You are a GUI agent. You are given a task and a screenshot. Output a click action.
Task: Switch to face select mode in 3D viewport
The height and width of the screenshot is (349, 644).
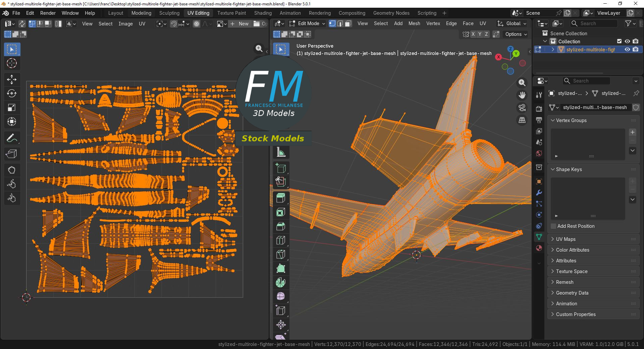coord(348,23)
